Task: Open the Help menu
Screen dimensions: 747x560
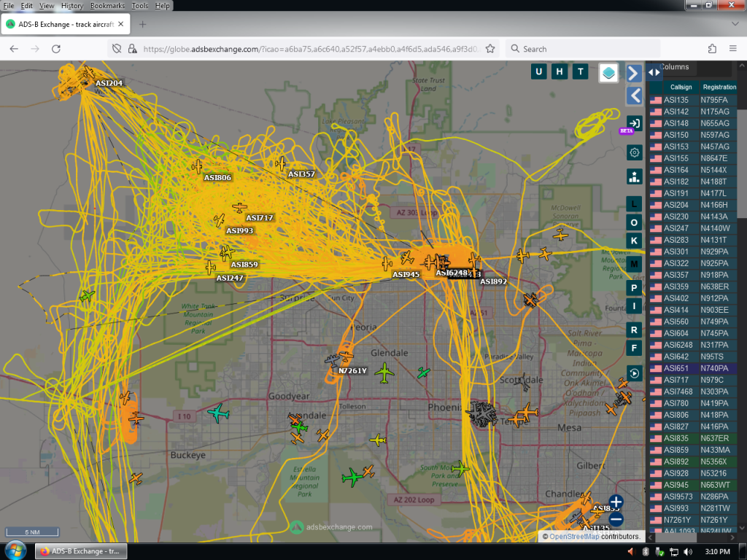Action: 162,6
